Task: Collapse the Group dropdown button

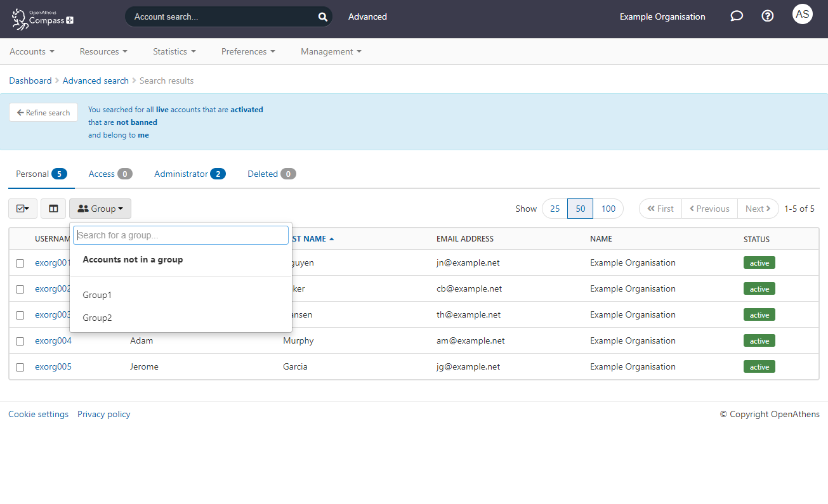Action: [x=100, y=209]
